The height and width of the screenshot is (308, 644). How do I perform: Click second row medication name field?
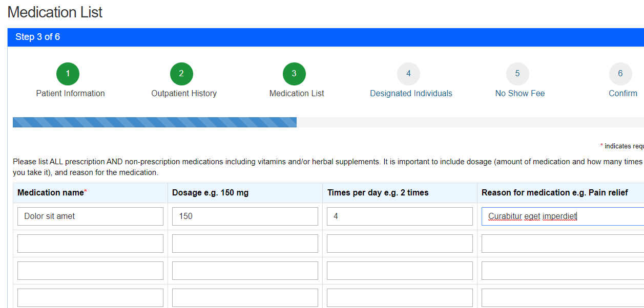(x=90, y=244)
